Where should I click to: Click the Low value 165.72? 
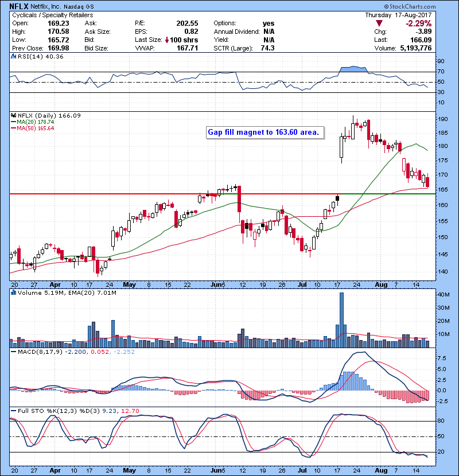pos(59,40)
